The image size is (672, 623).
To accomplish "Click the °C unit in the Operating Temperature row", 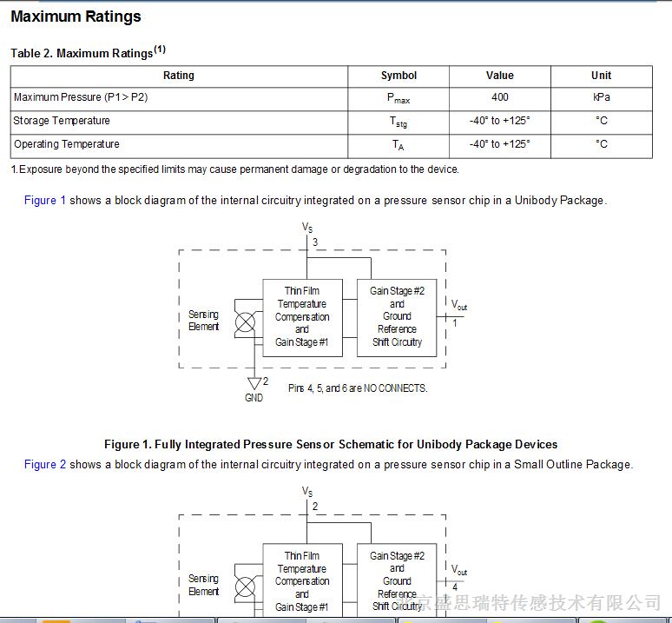I will pyautogui.click(x=602, y=144).
